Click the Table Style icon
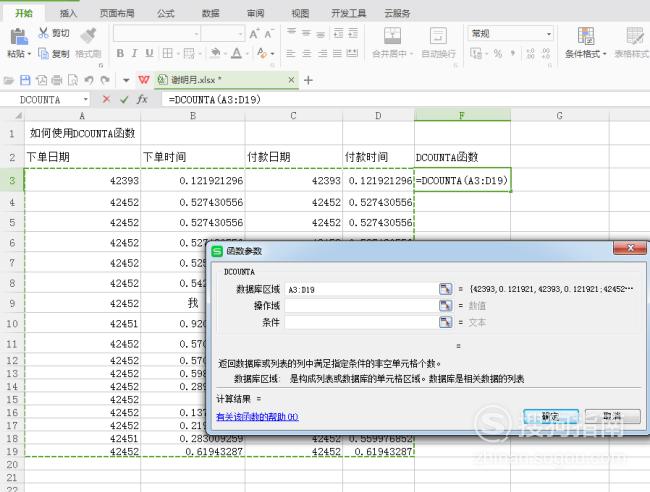Viewport: 650px width, 492px height. tap(635, 36)
